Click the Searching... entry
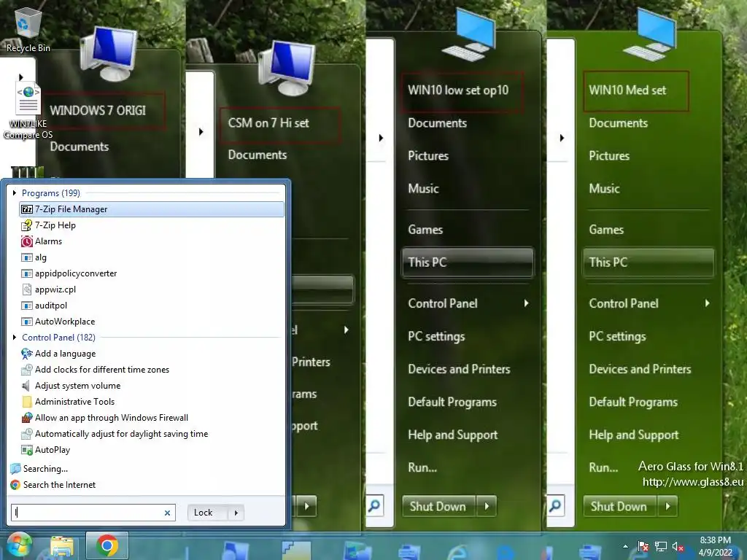 coord(45,469)
